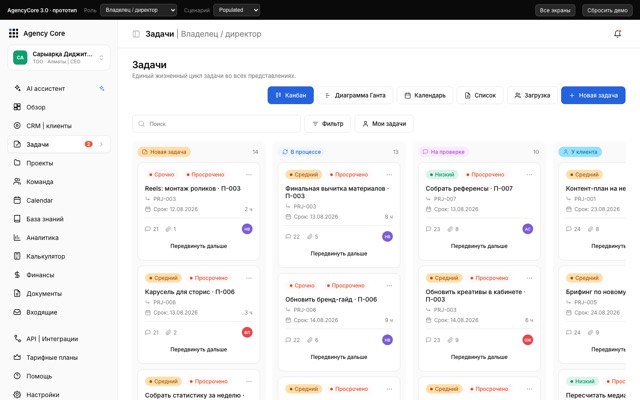640x400 pixels.
Task: Switch to the Календарь view
Action: tap(425, 95)
